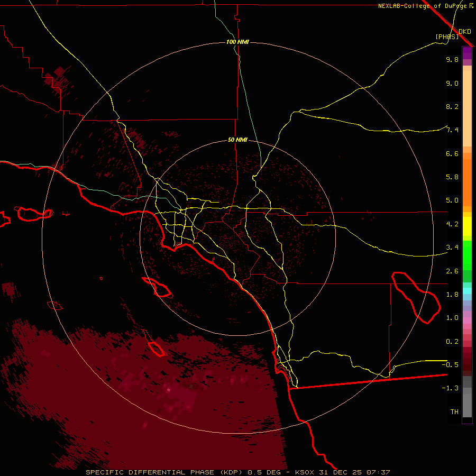This screenshot has height=476, width=476.
Task: Click the -0.5 legend value
Action: click(x=450, y=364)
